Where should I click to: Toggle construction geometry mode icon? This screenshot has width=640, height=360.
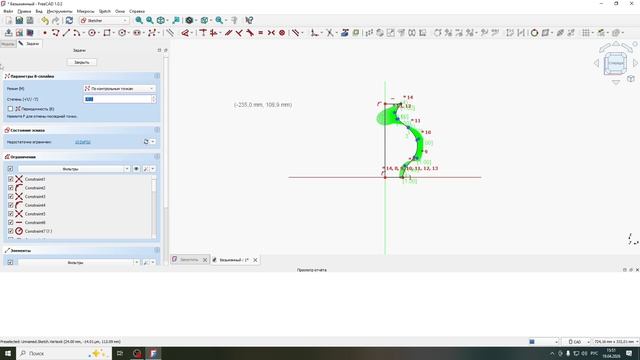pos(170,33)
